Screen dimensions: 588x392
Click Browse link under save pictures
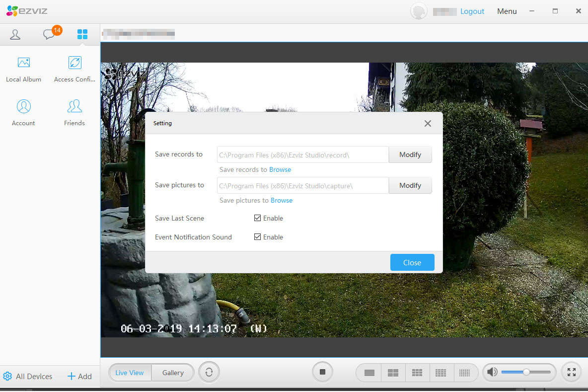tap(282, 200)
